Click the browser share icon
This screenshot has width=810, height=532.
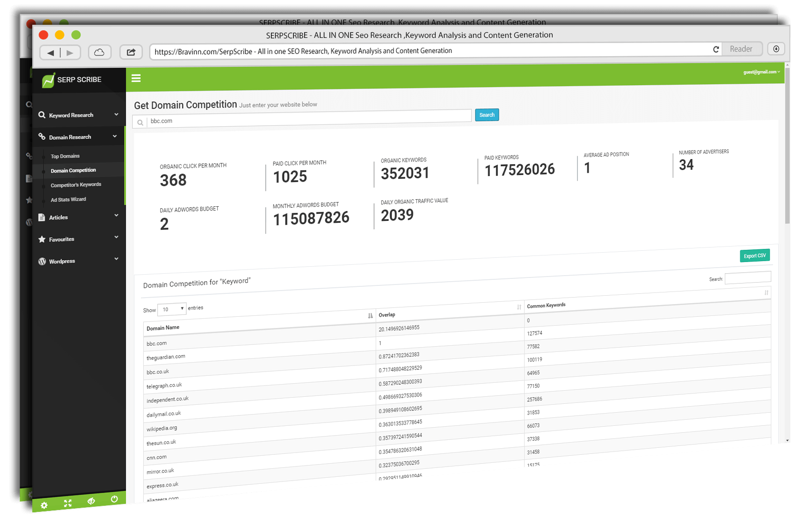[131, 52]
